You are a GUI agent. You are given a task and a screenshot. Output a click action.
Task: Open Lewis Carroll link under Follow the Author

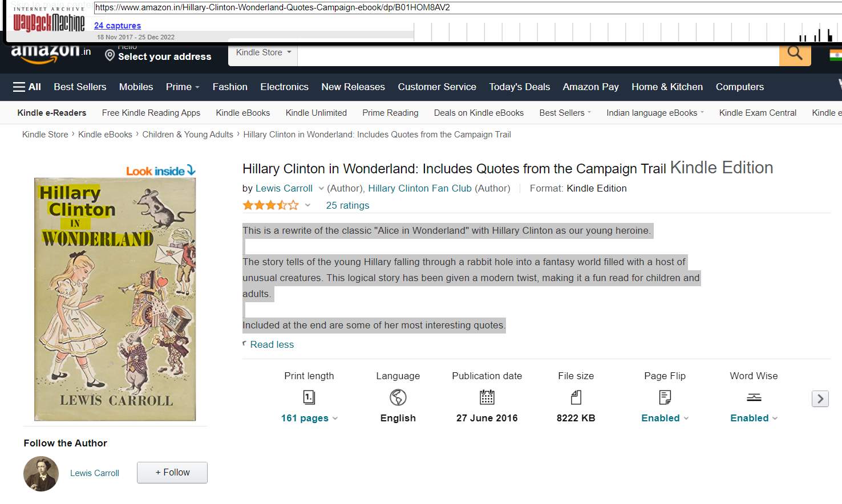[95, 473]
